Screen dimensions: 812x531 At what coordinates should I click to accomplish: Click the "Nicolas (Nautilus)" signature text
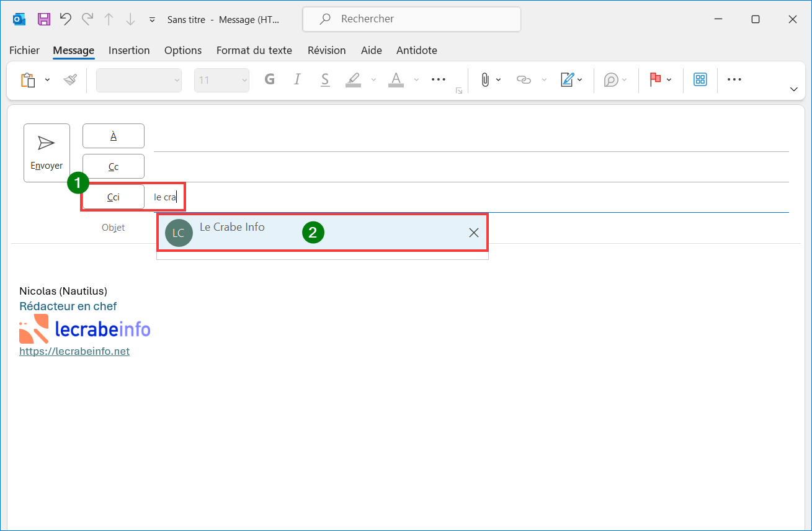point(63,291)
